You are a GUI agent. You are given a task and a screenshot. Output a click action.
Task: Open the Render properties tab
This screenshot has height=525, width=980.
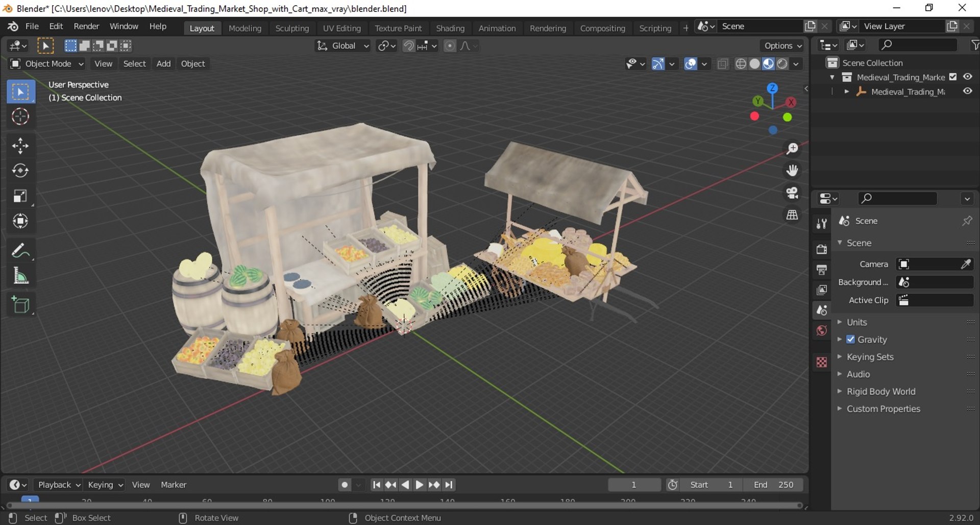point(821,249)
